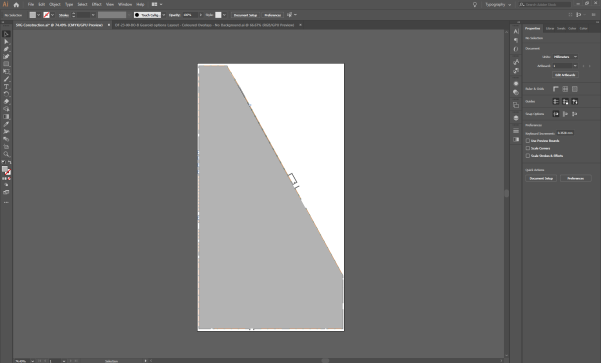Switch to the Swatches panel tab
This screenshot has height=363, width=601.
tap(561, 28)
